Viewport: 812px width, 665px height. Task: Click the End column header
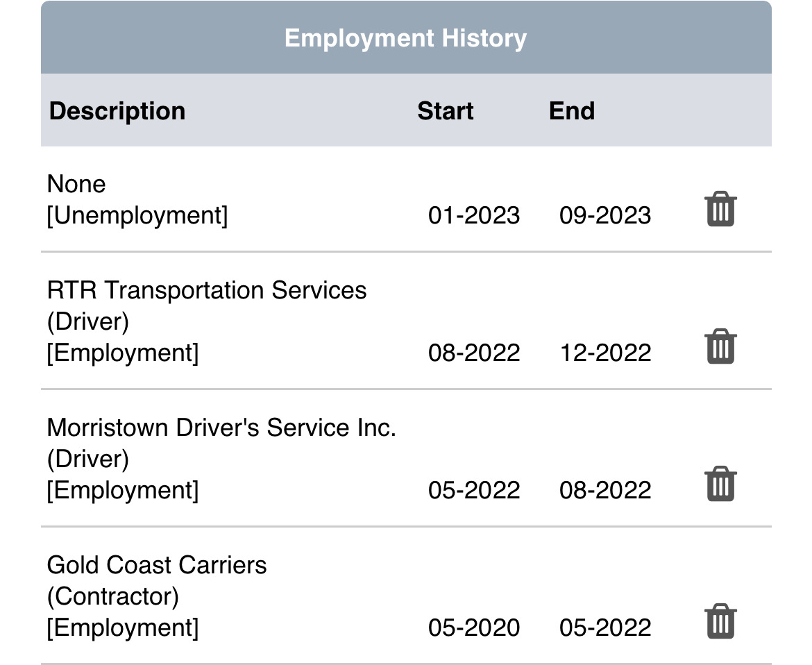(x=572, y=111)
